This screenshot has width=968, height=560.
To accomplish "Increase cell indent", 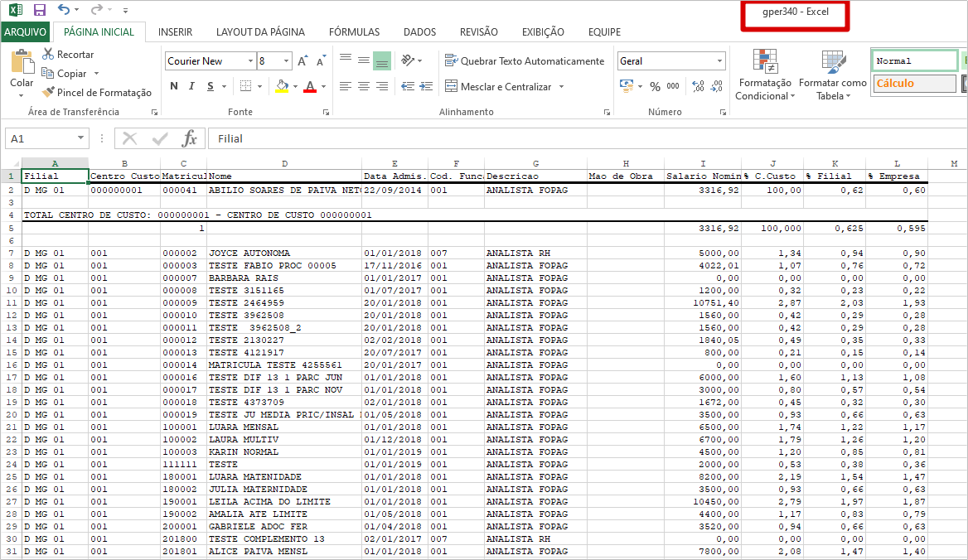I will point(426,86).
